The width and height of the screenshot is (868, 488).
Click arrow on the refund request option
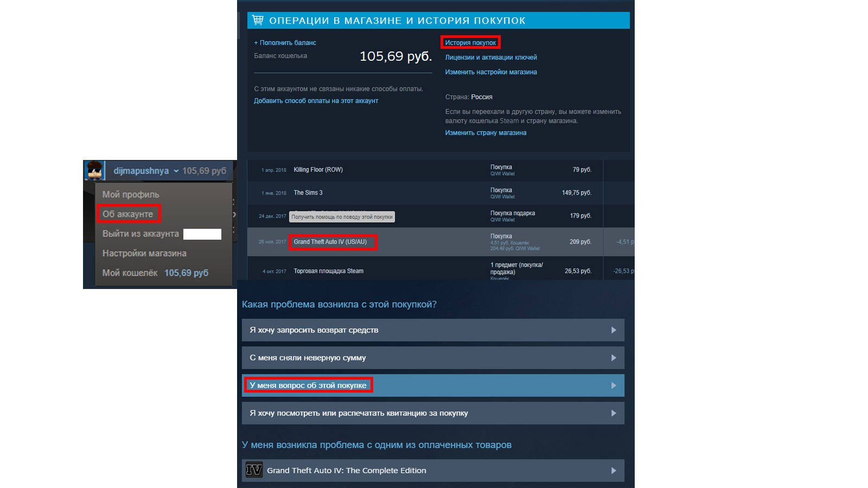(614, 330)
